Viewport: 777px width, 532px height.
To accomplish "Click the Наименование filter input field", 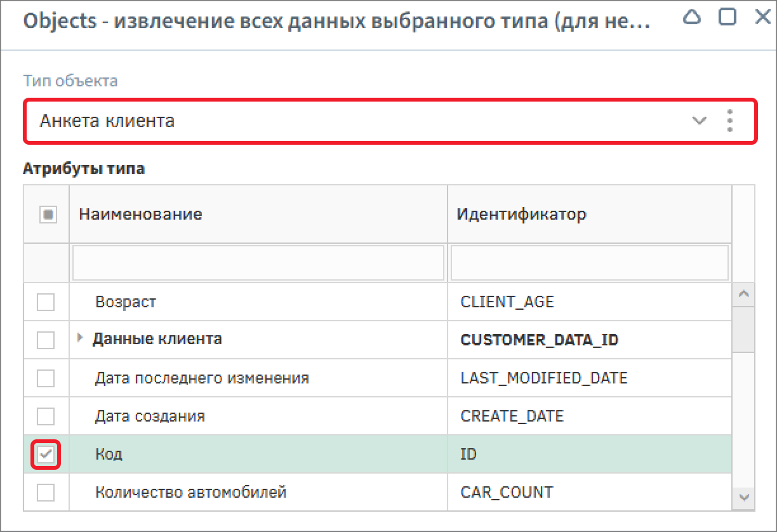I will pyautogui.click(x=258, y=263).
